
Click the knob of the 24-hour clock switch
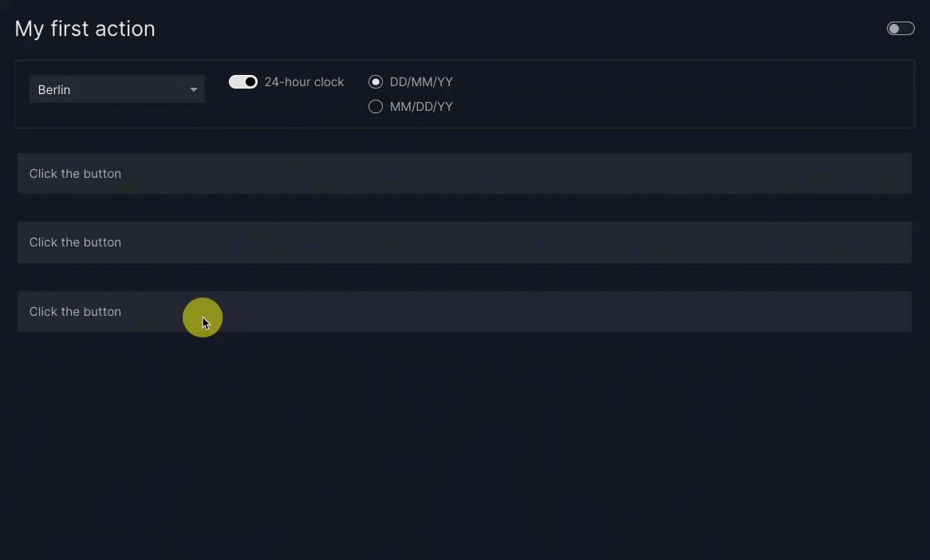point(250,82)
